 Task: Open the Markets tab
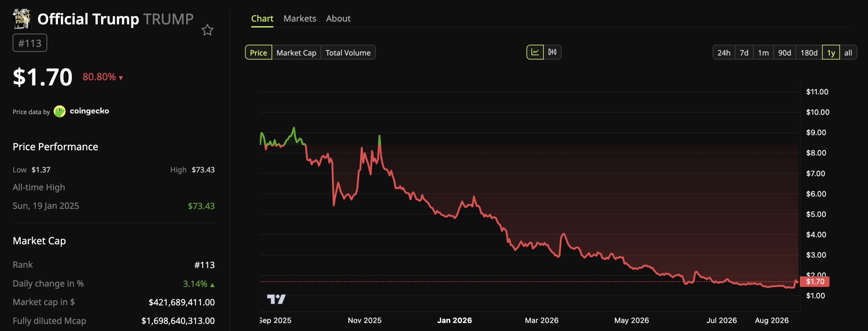[300, 19]
